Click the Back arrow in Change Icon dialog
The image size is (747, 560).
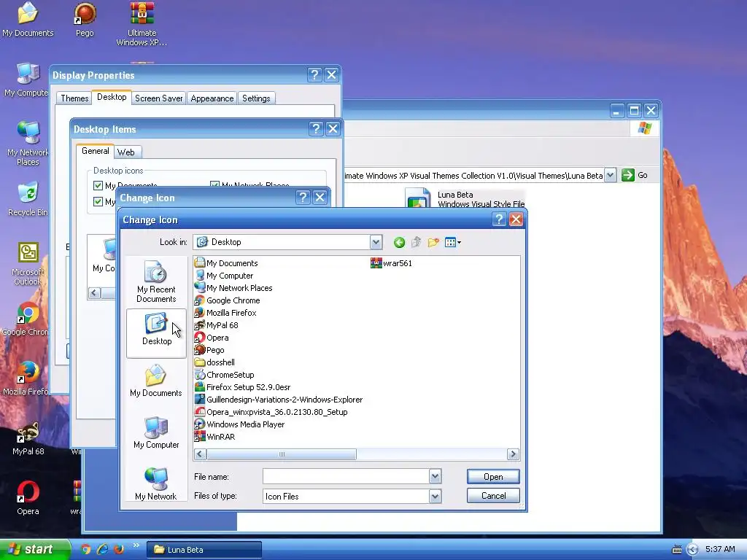[399, 242]
